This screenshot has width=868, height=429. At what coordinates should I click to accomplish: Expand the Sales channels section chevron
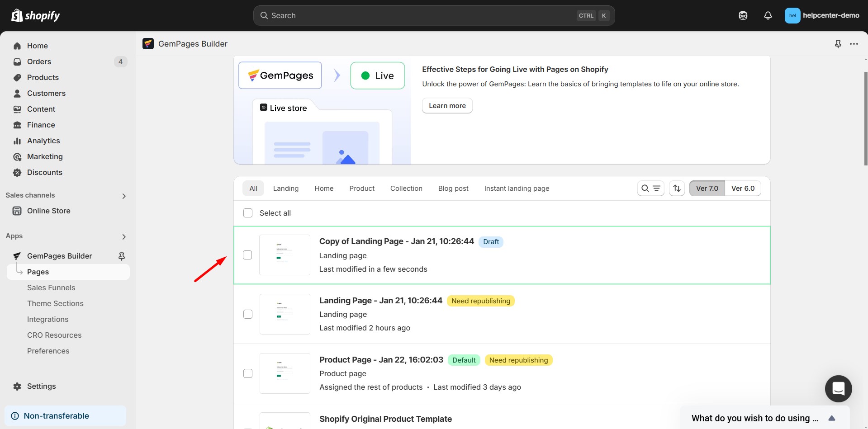coord(124,196)
